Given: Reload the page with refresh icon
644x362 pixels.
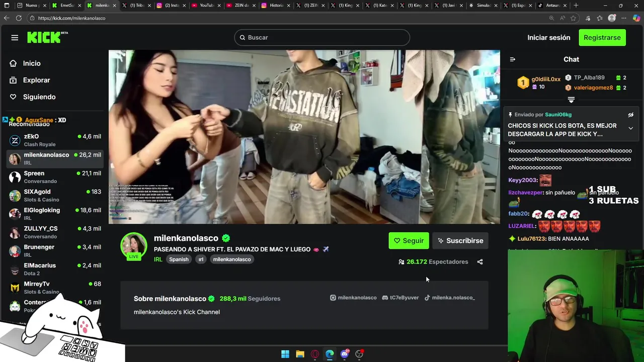Looking at the screenshot, I should pos(19,18).
